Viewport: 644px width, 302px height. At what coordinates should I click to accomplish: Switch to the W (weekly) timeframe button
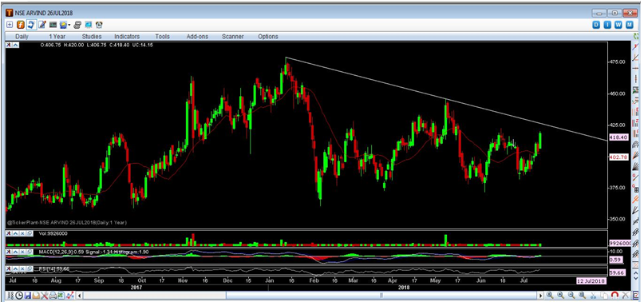(618, 25)
